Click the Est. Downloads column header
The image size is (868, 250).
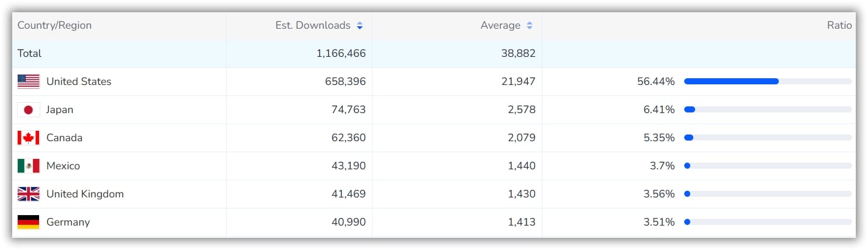pos(313,26)
